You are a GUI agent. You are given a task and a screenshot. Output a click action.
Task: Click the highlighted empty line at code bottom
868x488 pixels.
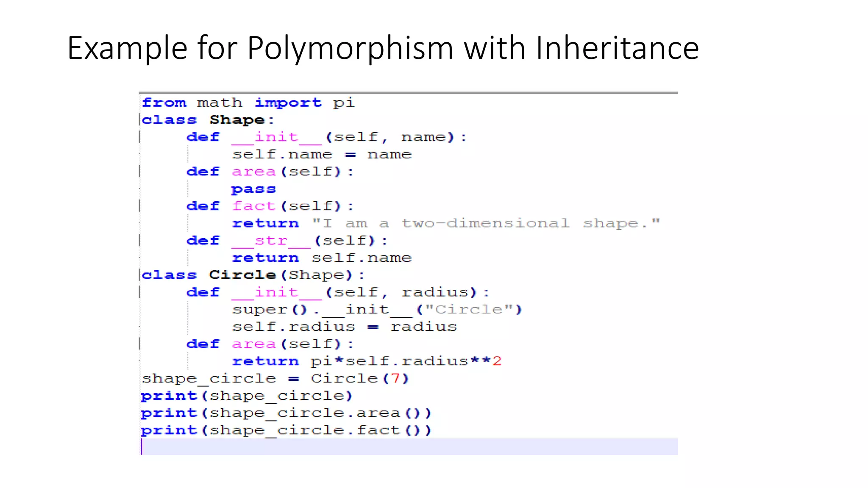tap(409, 447)
